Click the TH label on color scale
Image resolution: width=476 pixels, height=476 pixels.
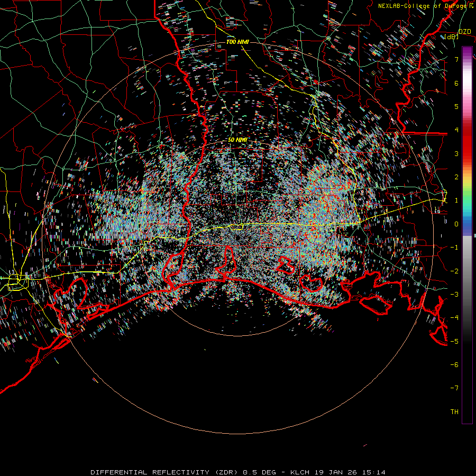pos(454,412)
